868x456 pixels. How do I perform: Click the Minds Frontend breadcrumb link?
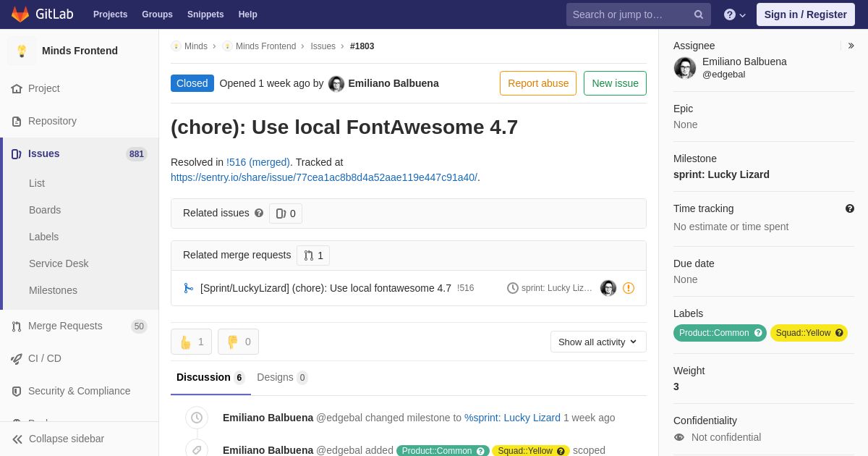coord(265,46)
